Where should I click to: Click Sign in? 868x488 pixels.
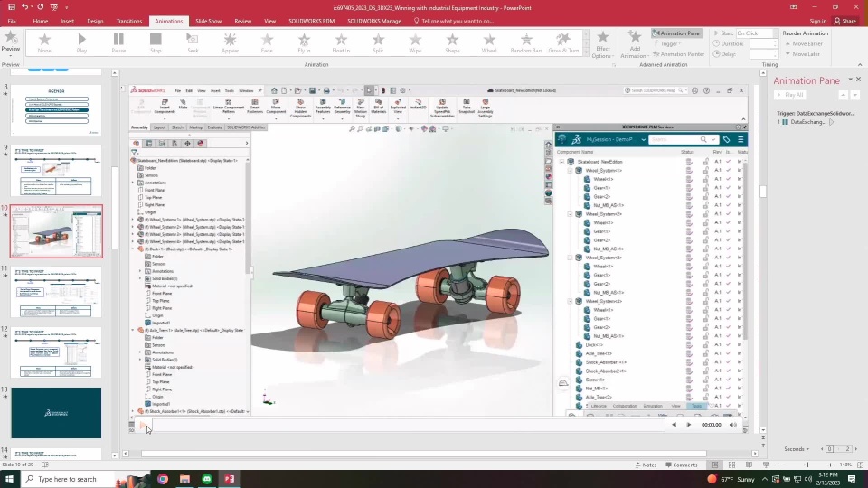817,21
